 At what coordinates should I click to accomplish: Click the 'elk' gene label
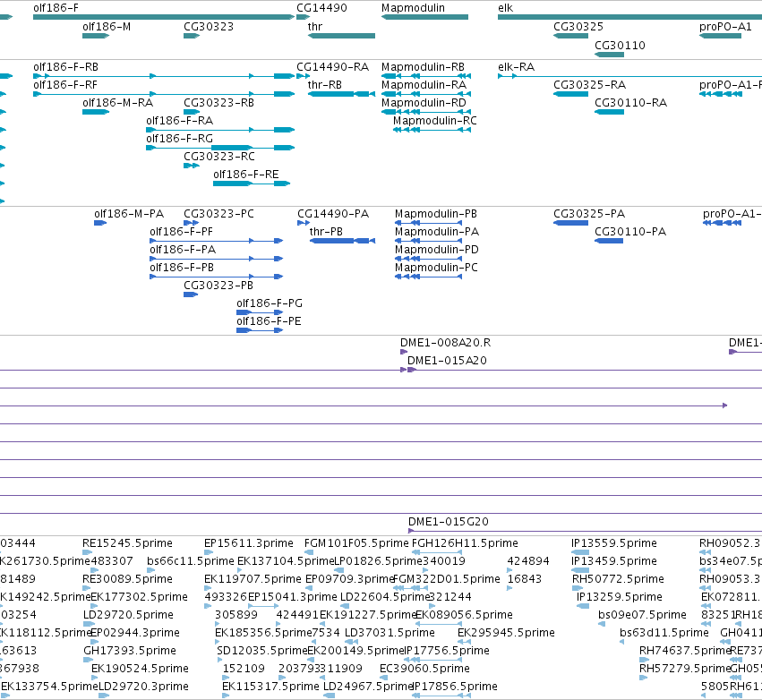pyautogui.click(x=505, y=8)
